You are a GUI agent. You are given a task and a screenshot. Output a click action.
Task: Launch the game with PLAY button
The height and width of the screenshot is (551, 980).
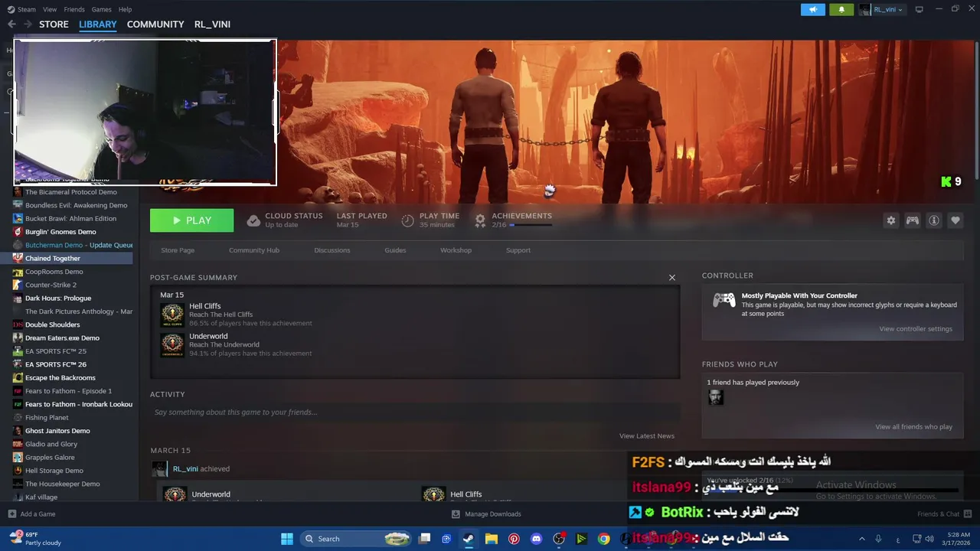[x=191, y=220]
